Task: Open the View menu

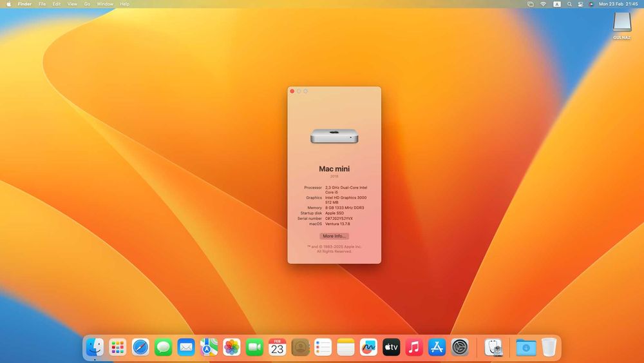Action: (72, 4)
